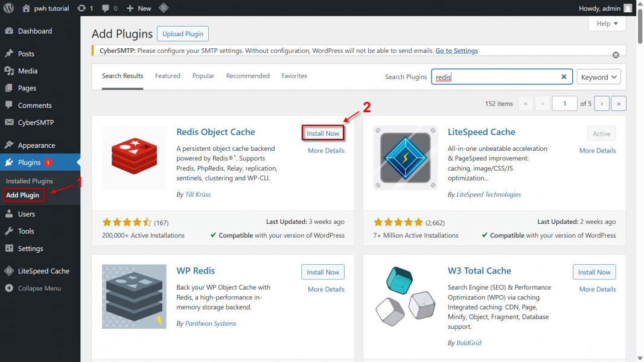
Task: Click the W3 Total Cache cubes icon
Action: pos(406,296)
